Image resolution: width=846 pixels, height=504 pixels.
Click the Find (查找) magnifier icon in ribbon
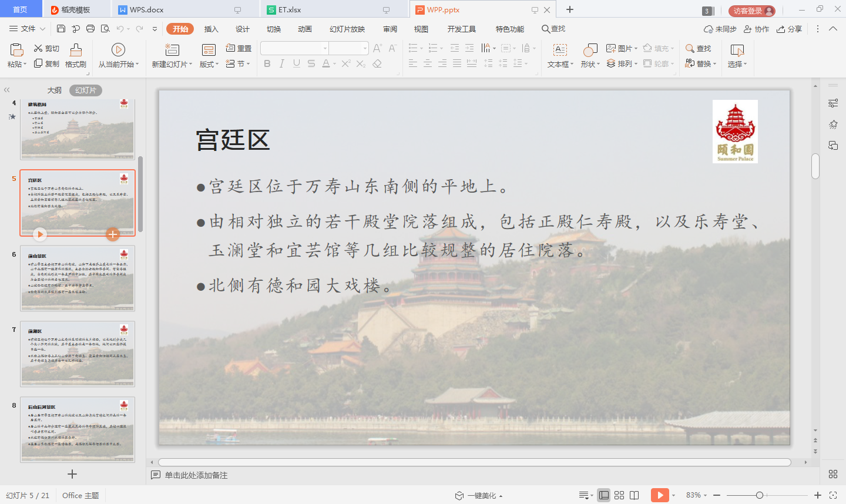pyautogui.click(x=690, y=48)
